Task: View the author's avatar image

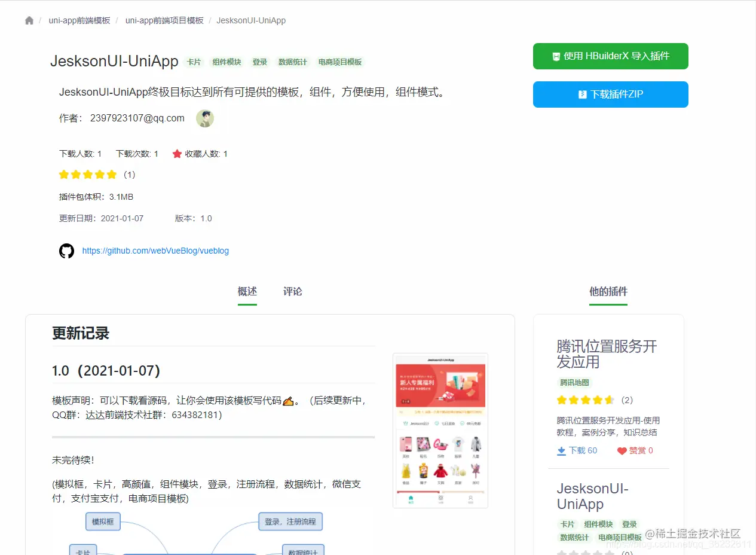Action: (205, 118)
